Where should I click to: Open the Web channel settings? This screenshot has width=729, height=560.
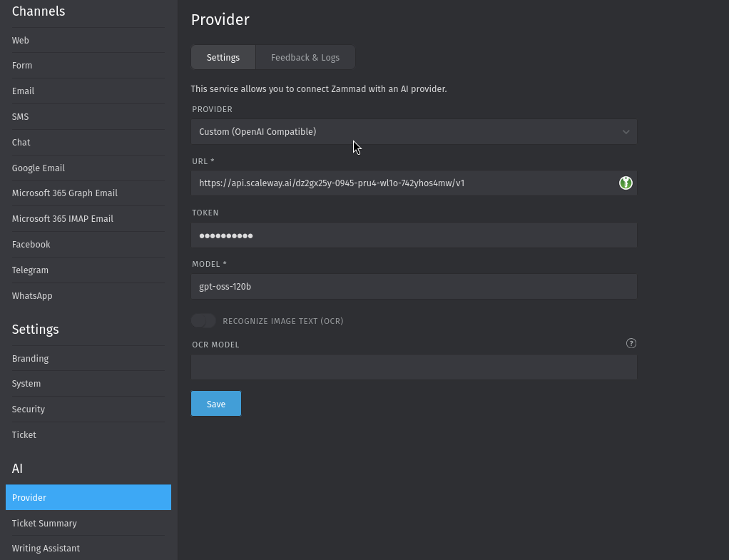20,40
